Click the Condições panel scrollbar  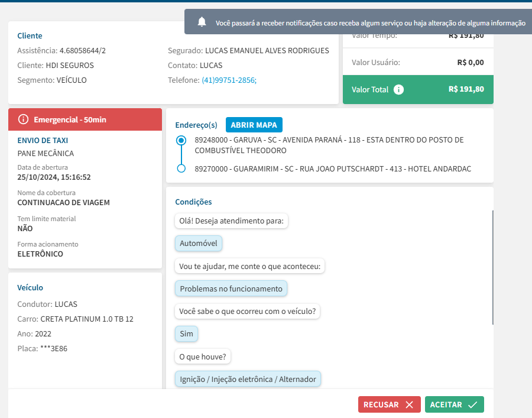tap(492, 267)
